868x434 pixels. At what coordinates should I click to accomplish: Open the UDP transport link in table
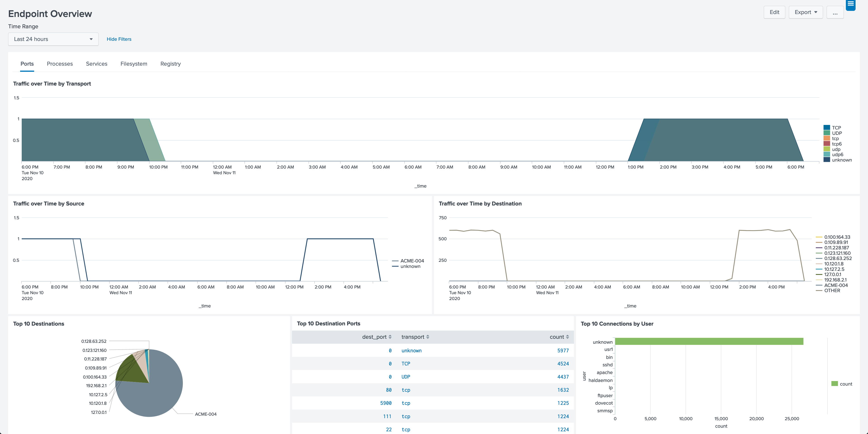[x=406, y=377]
